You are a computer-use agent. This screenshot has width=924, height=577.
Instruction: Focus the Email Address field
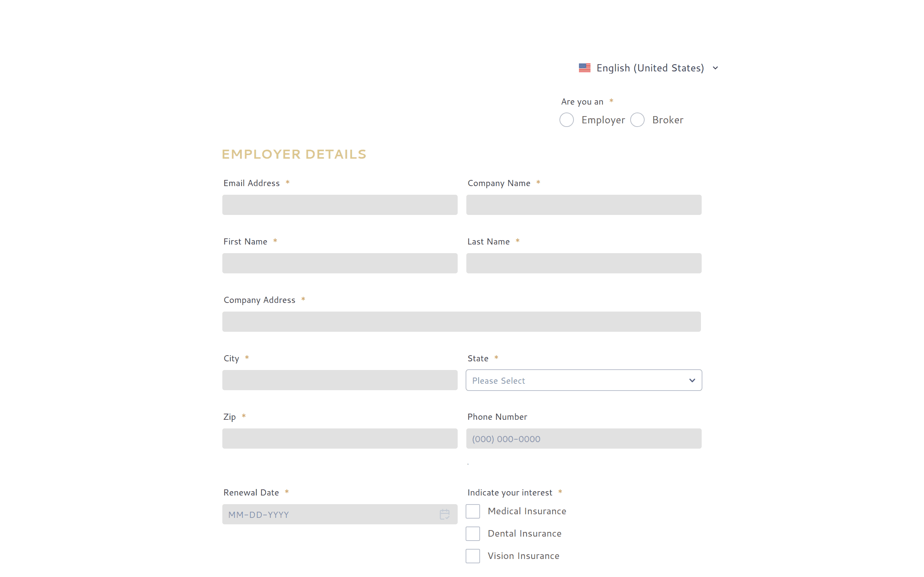click(x=340, y=205)
